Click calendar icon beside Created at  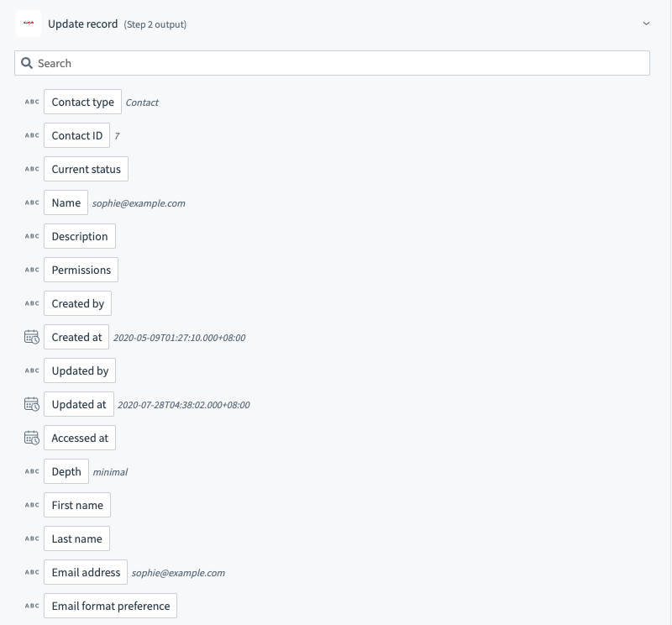pos(31,337)
